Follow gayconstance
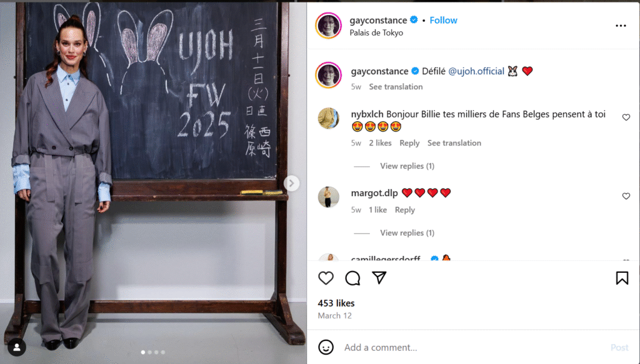Image resolution: width=640 pixels, height=364 pixels. (x=443, y=20)
